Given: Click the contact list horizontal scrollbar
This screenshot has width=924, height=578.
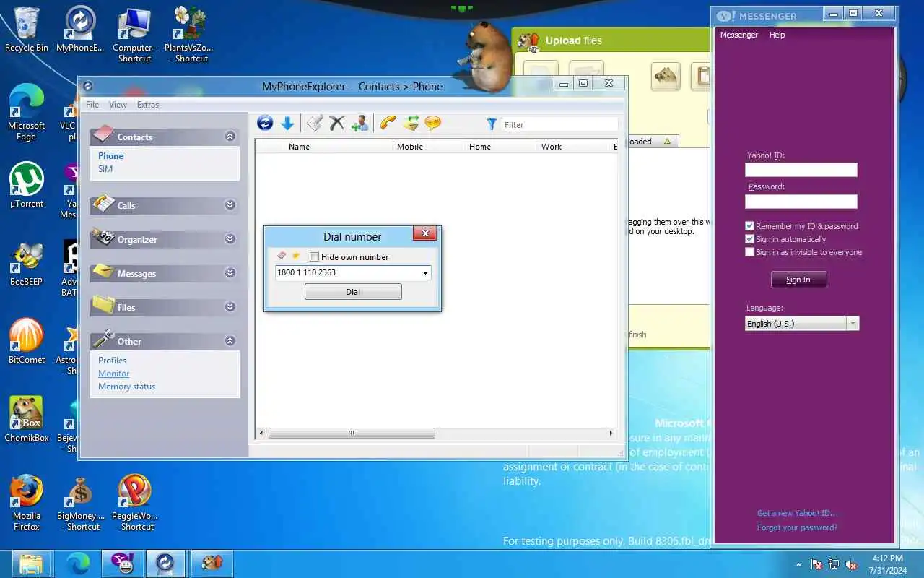Looking at the screenshot, I should point(352,433).
